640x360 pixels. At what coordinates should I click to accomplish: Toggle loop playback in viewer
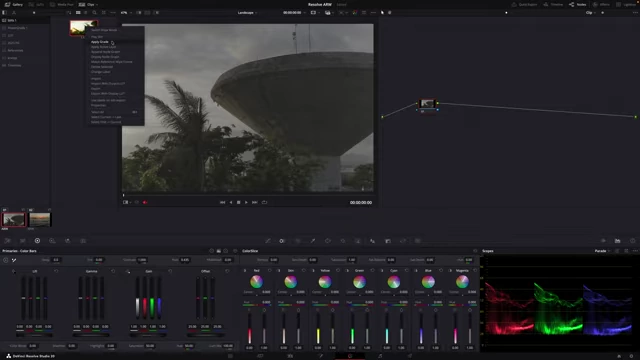click(264, 202)
